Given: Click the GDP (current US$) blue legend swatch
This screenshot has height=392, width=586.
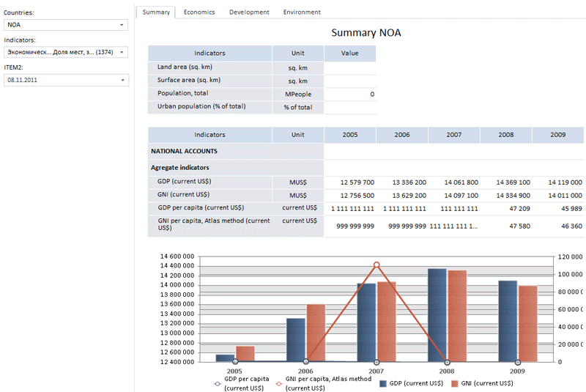Looking at the screenshot, I should 383,383.
